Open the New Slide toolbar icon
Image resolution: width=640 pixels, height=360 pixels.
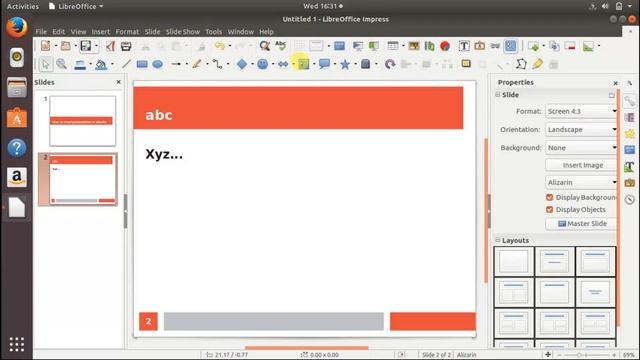(x=533, y=46)
